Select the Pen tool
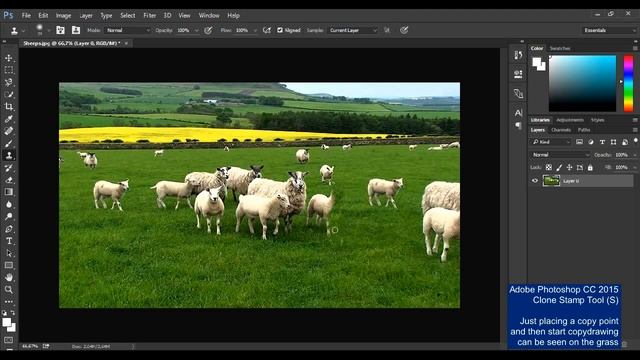The width and height of the screenshot is (640, 360). (9, 229)
